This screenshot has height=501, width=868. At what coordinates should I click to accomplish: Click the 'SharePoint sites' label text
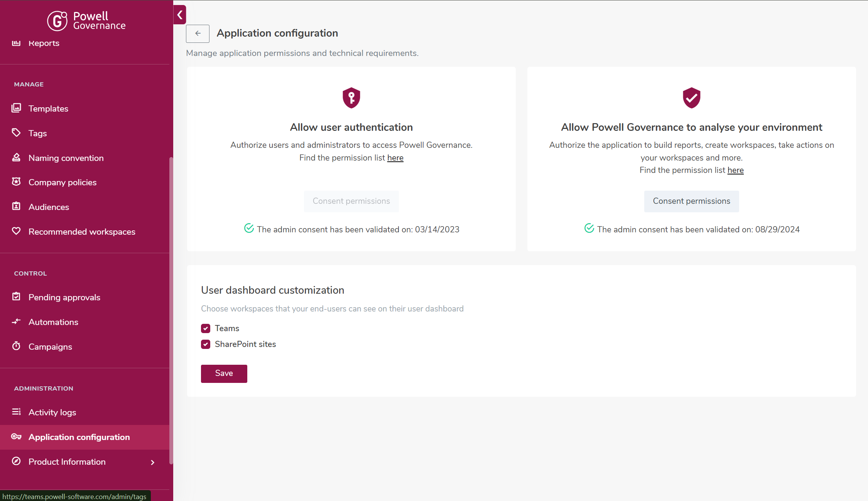[x=245, y=344]
